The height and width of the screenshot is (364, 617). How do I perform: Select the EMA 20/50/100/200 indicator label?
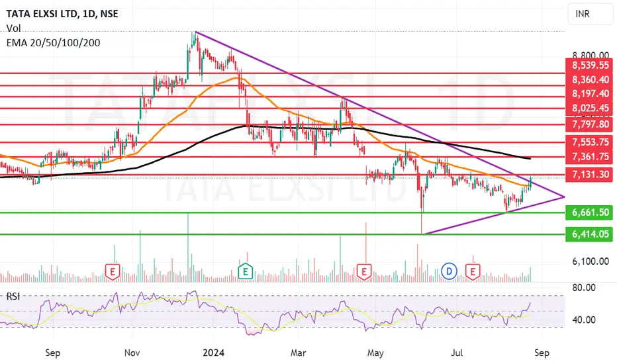tap(53, 42)
